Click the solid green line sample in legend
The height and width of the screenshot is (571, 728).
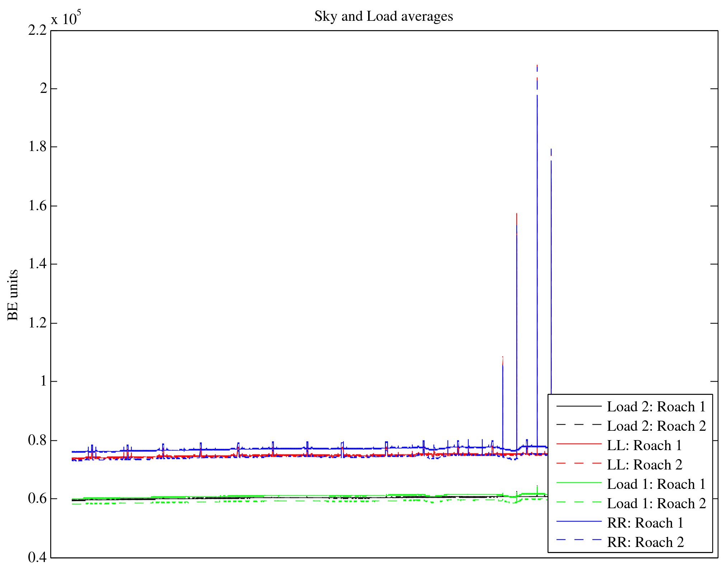pos(579,483)
